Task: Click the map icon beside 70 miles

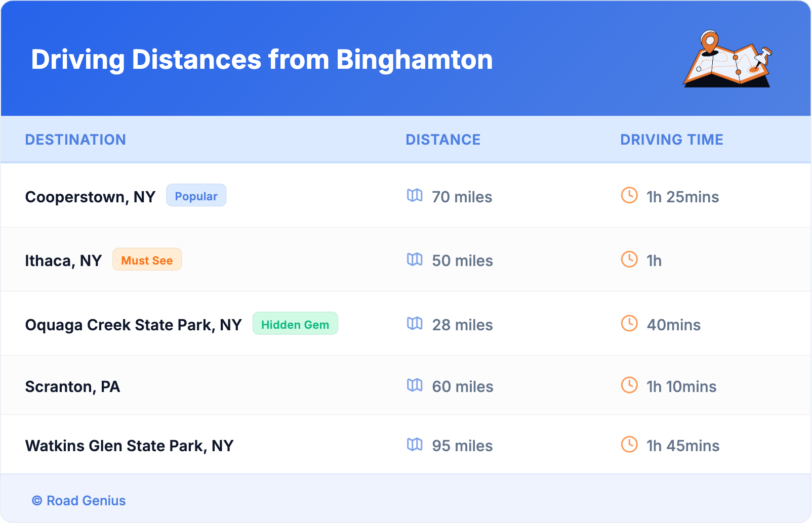Action: pos(415,195)
